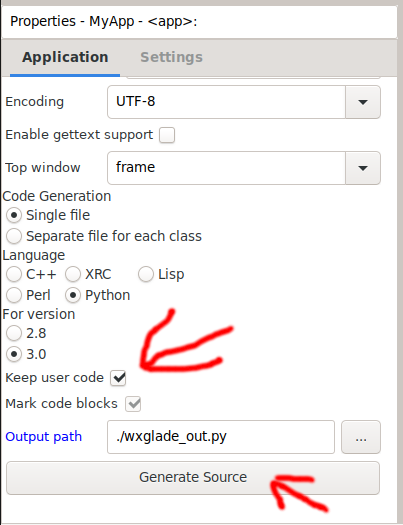Image resolution: width=403 pixels, height=525 pixels.
Task: Select the Application tab
Action: (65, 57)
